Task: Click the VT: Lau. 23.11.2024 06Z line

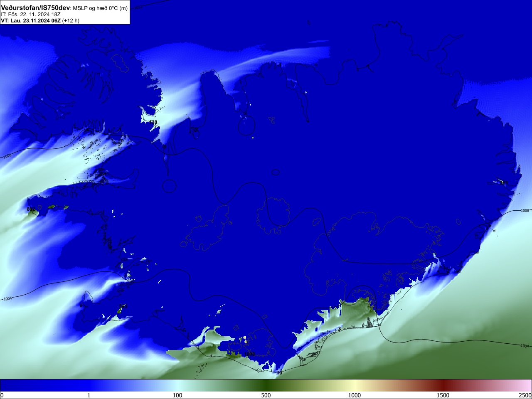Action: pos(31,20)
